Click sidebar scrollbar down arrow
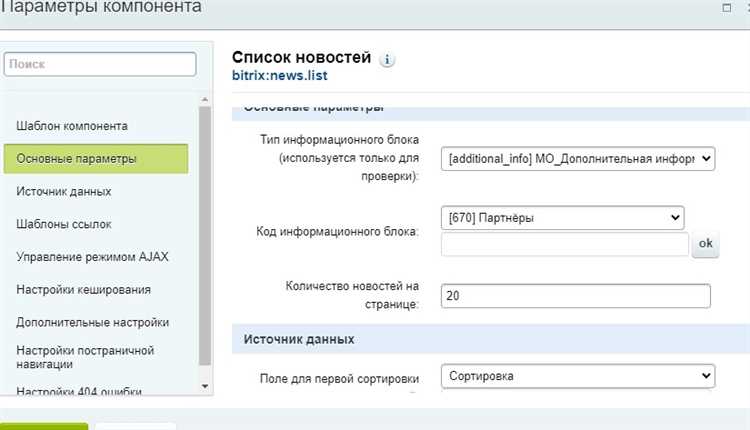Screen dimensions: 750x430 (205, 386)
